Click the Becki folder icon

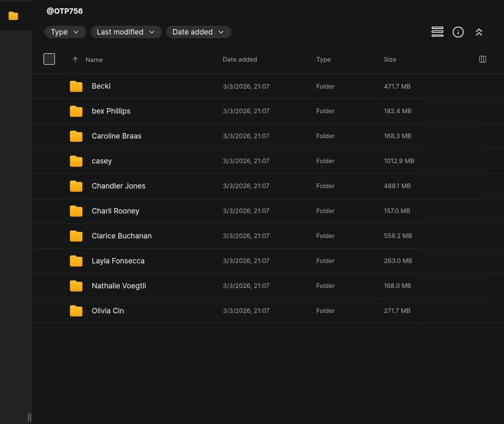tap(76, 86)
